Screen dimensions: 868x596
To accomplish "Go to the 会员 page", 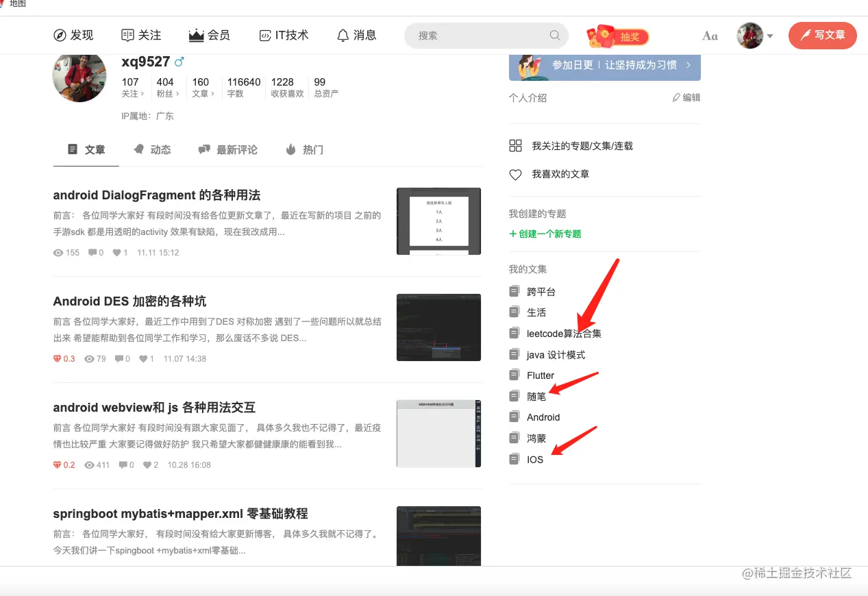I will pyautogui.click(x=210, y=35).
